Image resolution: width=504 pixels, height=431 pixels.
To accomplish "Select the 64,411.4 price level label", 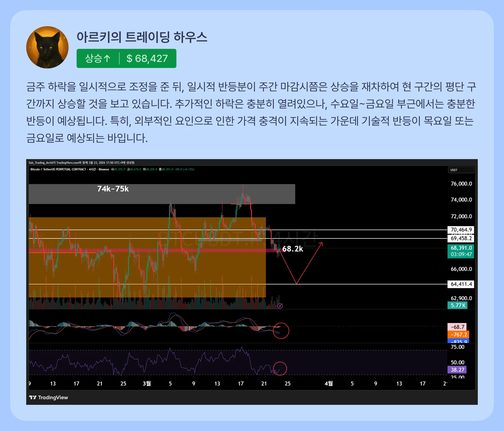I will (461, 284).
